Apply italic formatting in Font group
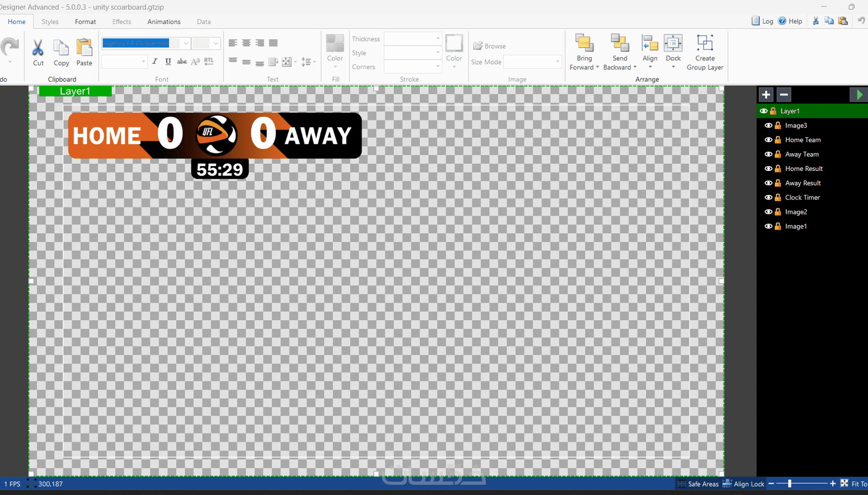 click(x=155, y=61)
